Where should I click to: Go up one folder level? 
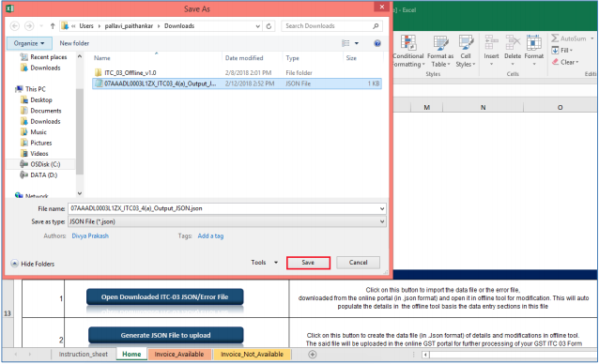(53, 26)
